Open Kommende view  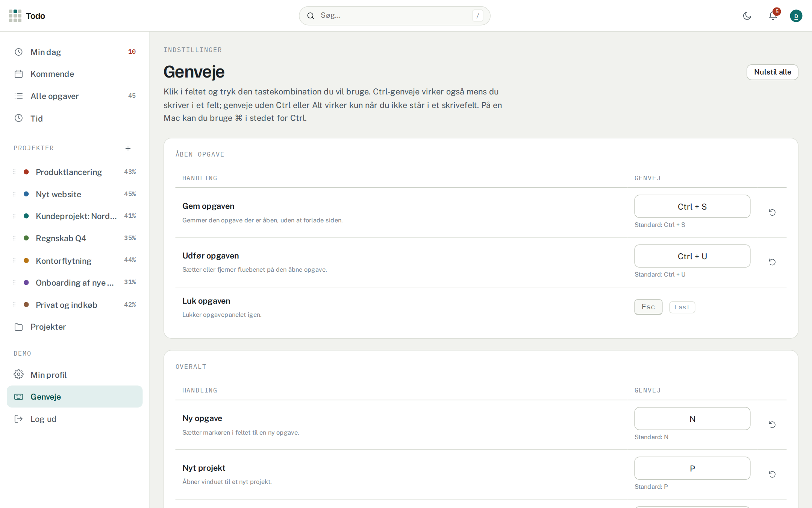coord(74,74)
